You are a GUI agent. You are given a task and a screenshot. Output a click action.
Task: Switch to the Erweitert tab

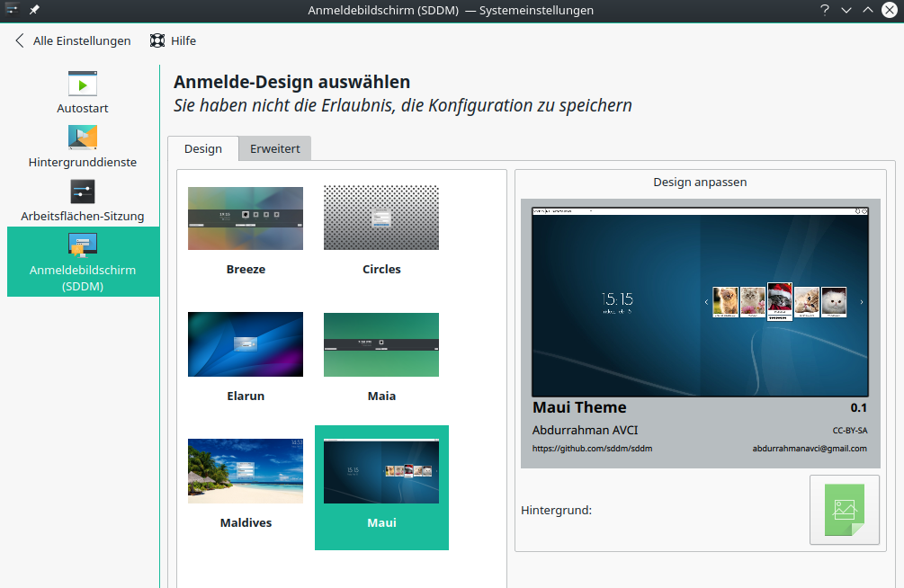275,148
